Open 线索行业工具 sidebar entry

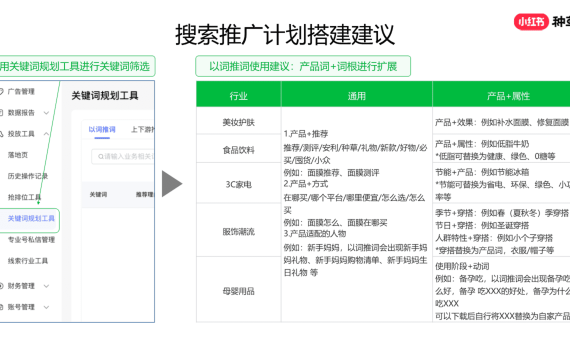(x=28, y=261)
